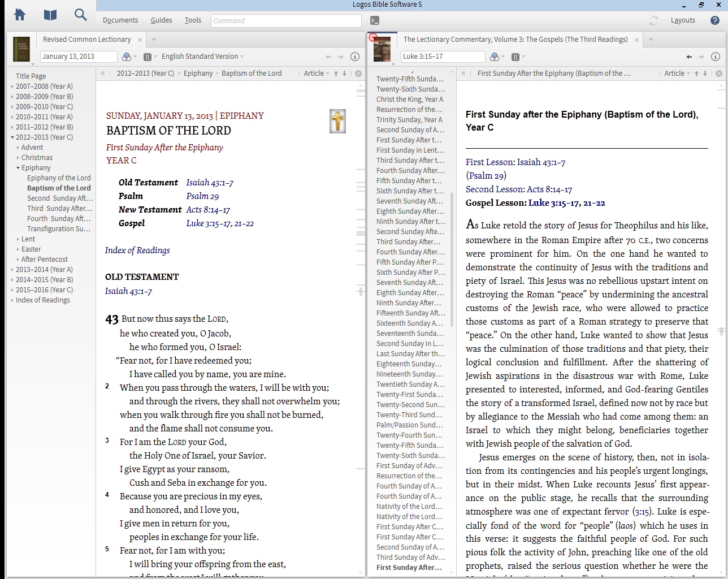The width and height of the screenshot is (728, 579).
Task: Go forward in the Lectionary panel history
Action: click(340, 57)
